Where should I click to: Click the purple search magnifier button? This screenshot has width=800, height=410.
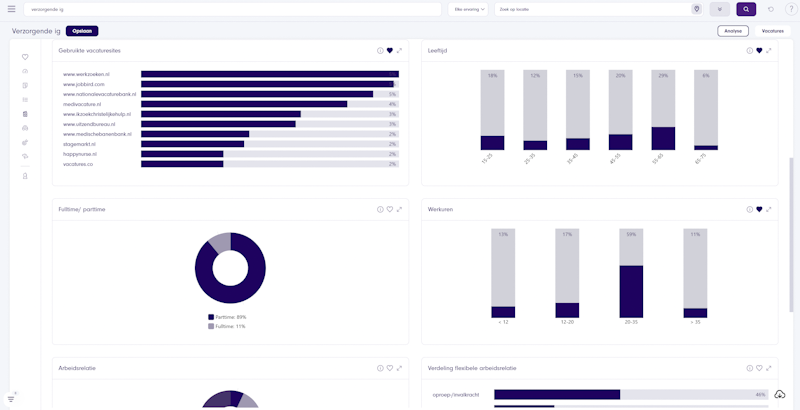point(746,9)
